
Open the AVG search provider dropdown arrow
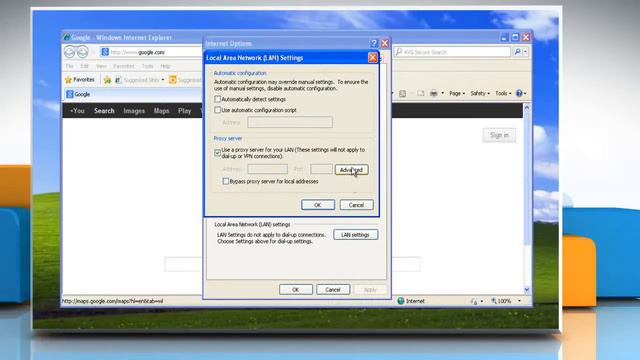click(525, 52)
